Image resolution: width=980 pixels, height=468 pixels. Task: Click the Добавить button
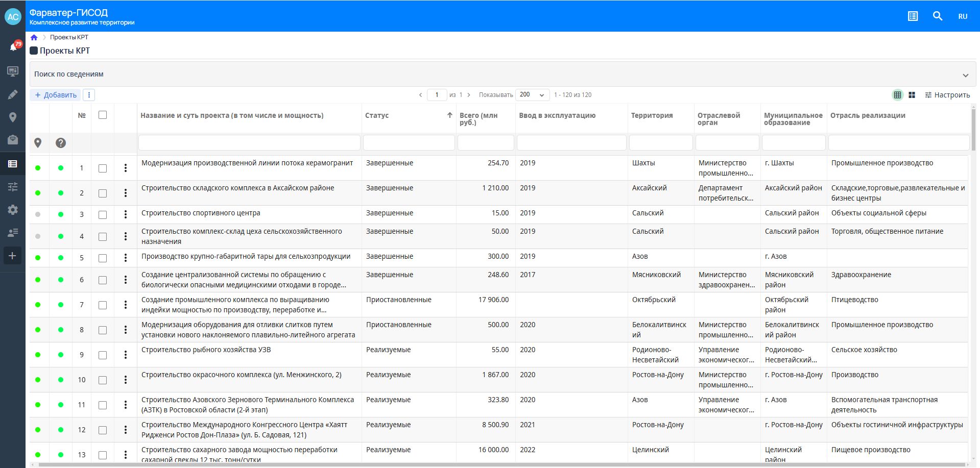(56, 95)
